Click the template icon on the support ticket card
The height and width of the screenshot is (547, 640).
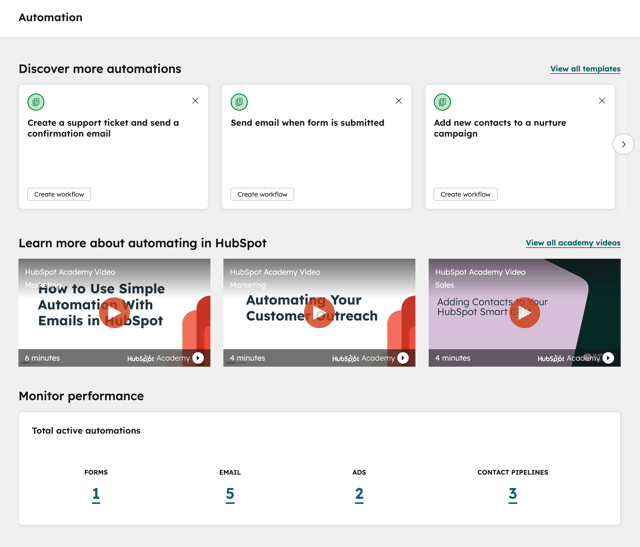click(x=36, y=102)
